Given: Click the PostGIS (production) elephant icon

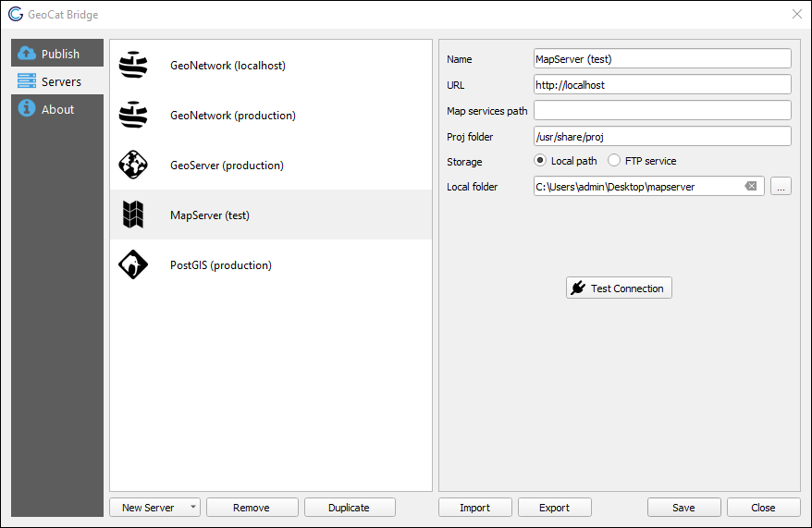Looking at the screenshot, I should point(133,264).
